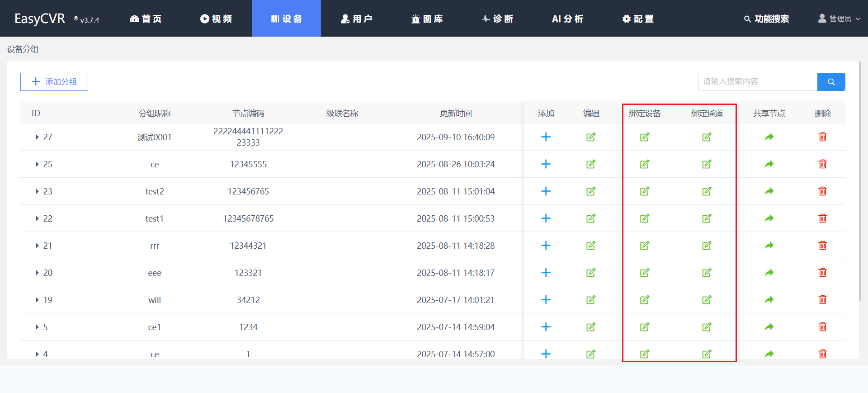This screenshot has height=393, width=868.
Task: Open bind device for group test2
Action: pos(644,191)
